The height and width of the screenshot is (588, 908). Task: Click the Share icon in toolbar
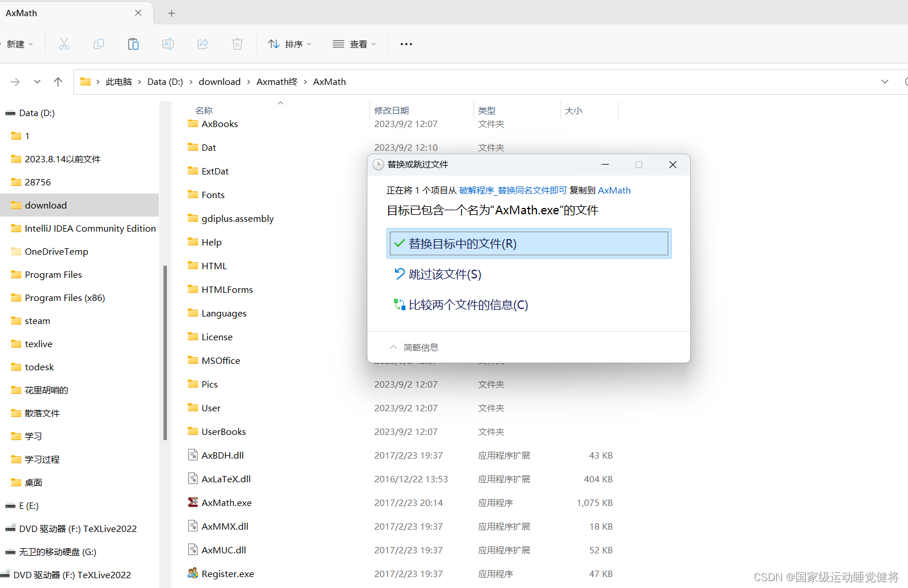[203, 44]
